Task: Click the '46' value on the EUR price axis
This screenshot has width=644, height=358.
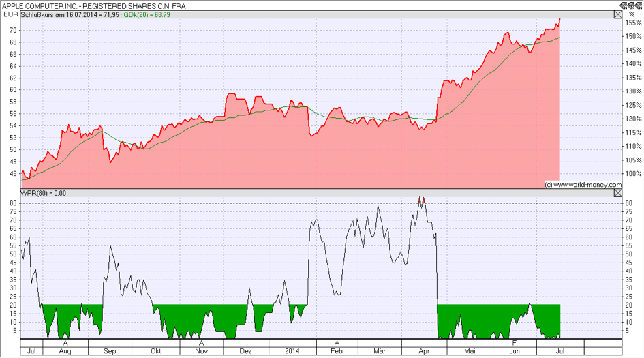Action: [13, 174]
